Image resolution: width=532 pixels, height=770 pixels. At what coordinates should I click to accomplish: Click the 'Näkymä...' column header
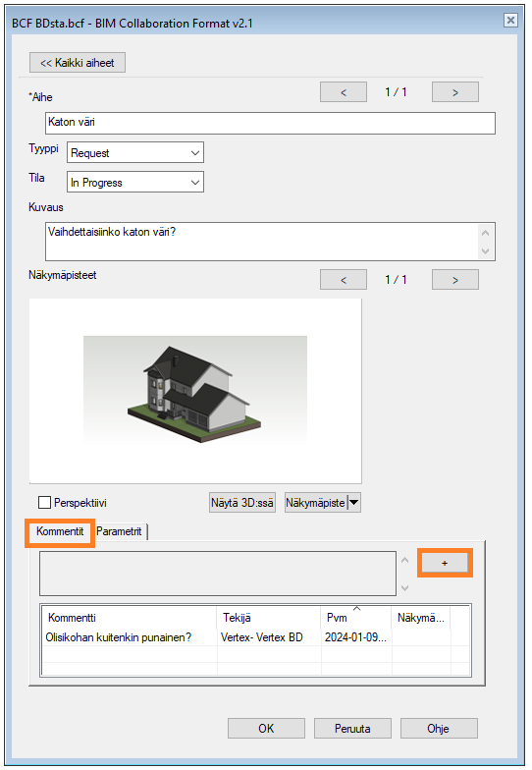[421, 618]
